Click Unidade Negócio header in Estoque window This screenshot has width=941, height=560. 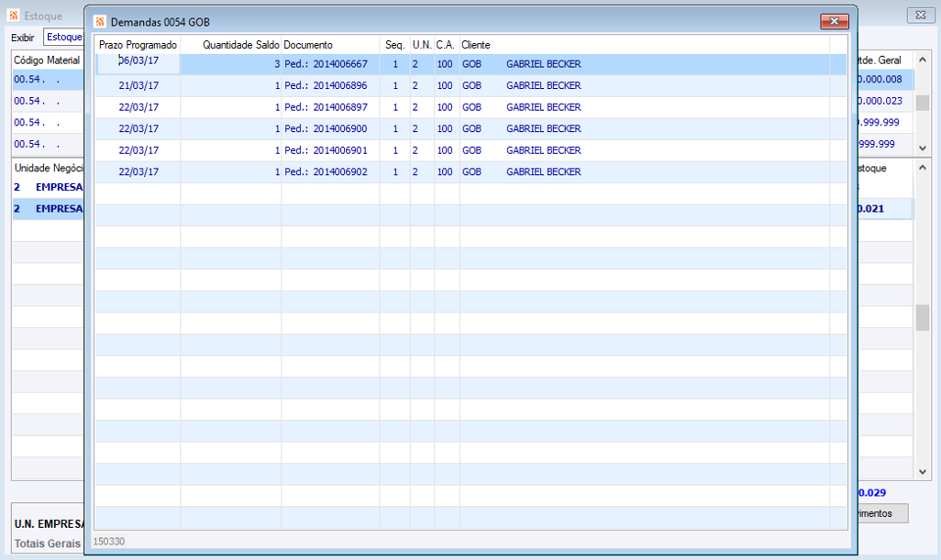click(49, 168)
